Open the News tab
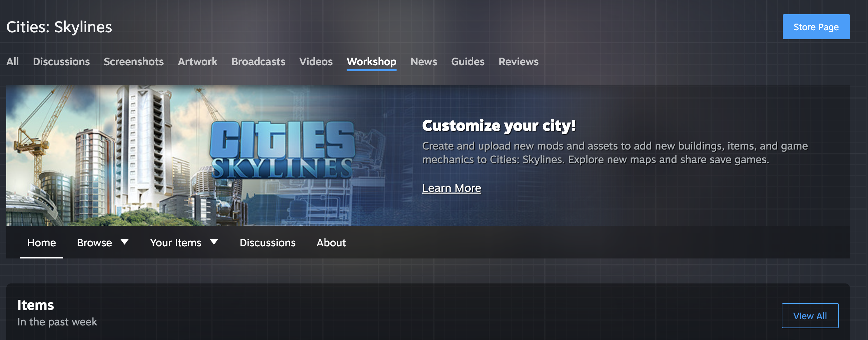Image resolution: width=868 pixels, height=340 pixels. pos(424,61)
